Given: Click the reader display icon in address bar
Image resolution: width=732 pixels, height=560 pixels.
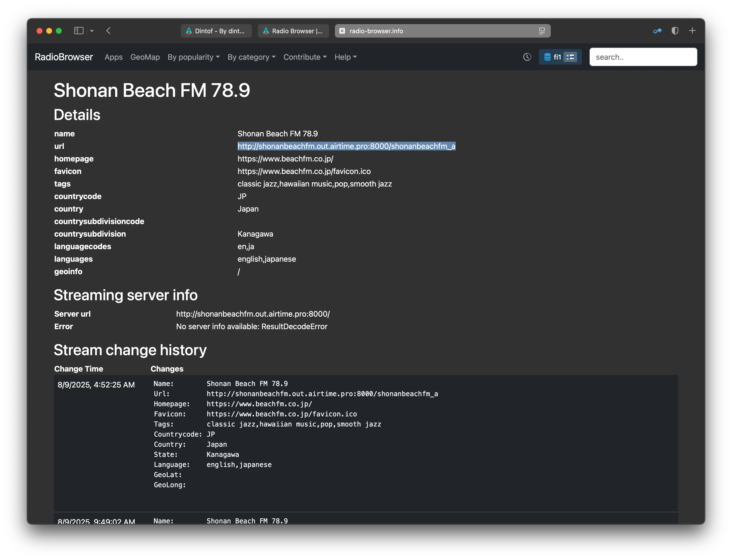Looking at the screenshot, I should pyautogui.click(x=542, y=31).
